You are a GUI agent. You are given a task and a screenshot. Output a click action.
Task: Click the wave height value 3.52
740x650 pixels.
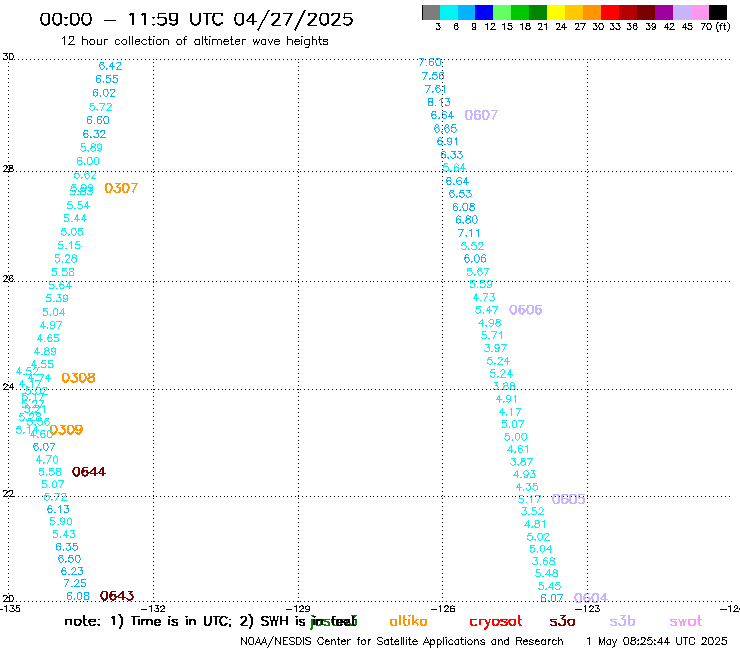532,511
